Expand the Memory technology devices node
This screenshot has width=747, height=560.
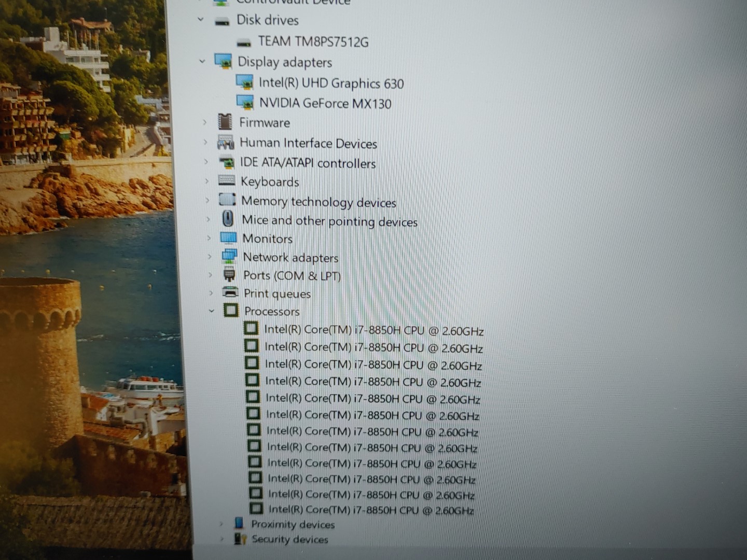coord(208,200)
